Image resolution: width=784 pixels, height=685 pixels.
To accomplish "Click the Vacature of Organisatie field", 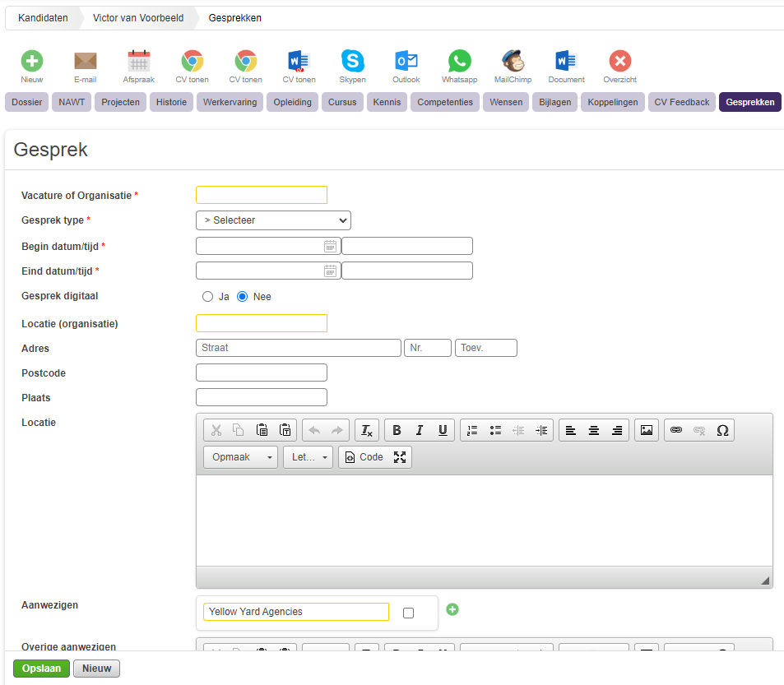I will coord(262,195).
